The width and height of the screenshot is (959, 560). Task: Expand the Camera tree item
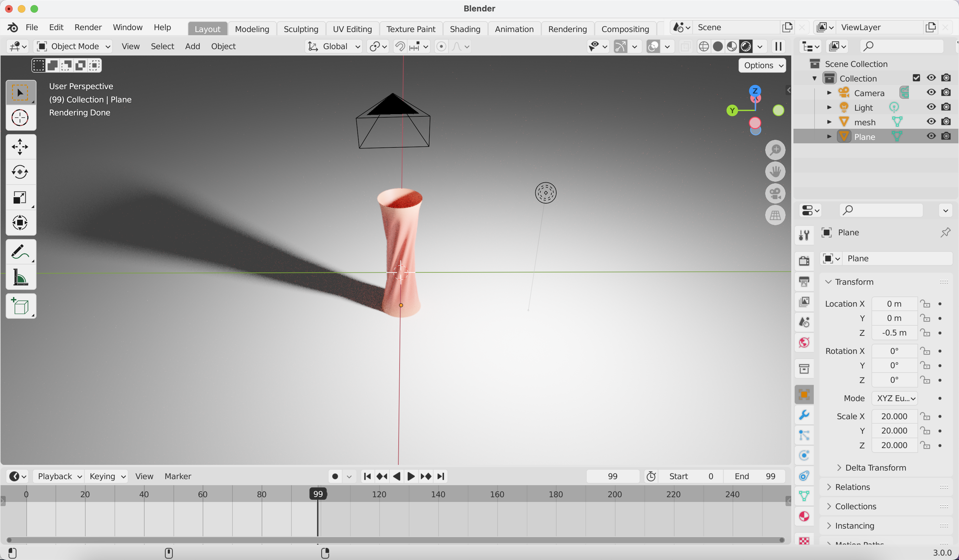click(829, 93)
